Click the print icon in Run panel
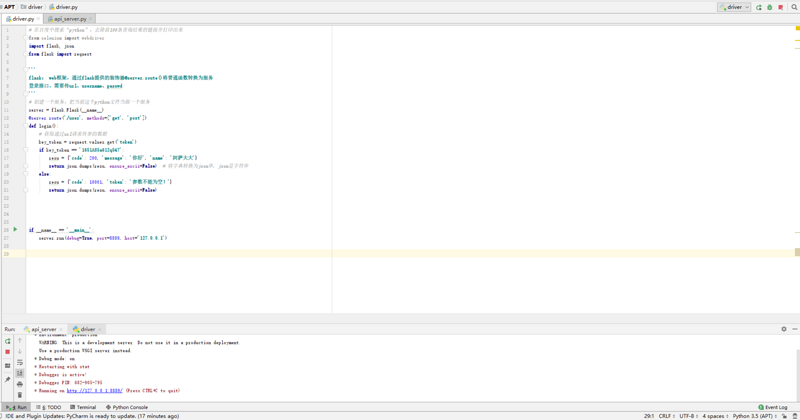This screenshot has height=420, width=800. click(20, 384)
